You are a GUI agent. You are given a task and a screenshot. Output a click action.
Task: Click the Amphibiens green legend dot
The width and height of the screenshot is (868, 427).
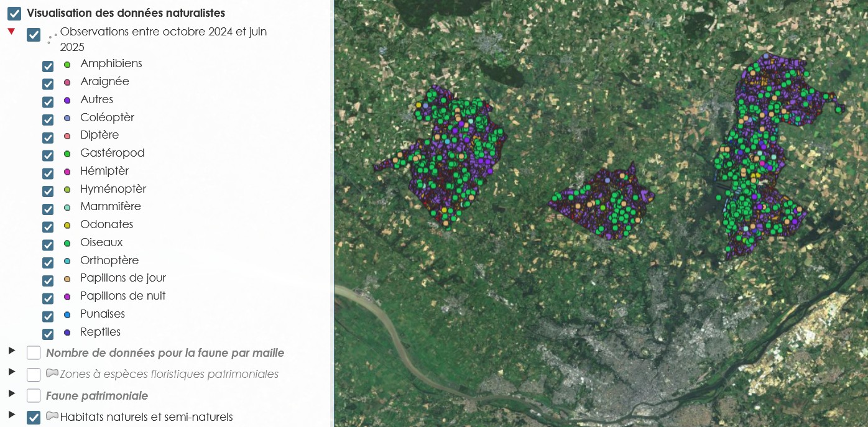click(67, 65)
